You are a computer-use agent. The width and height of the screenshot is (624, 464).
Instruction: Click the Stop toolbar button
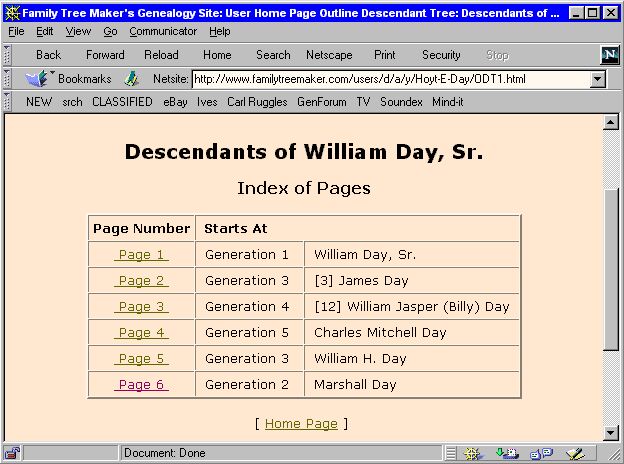click(497, 55)
